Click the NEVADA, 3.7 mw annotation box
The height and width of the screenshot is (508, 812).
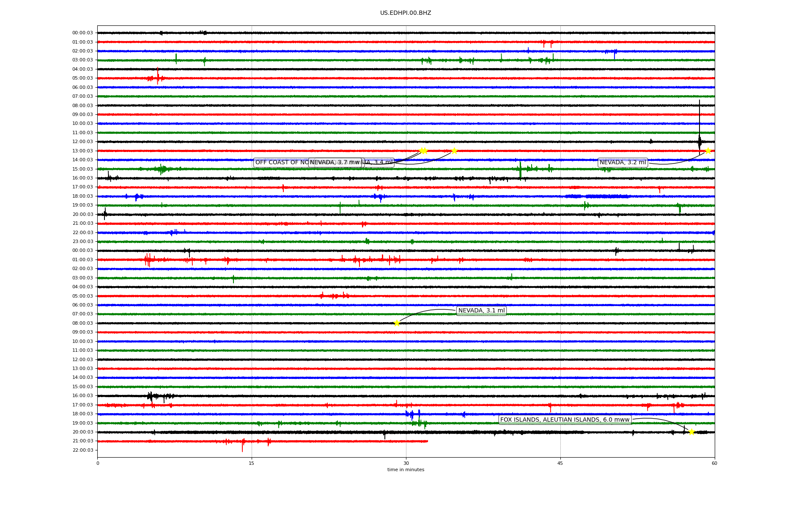[x=335, y=163]
